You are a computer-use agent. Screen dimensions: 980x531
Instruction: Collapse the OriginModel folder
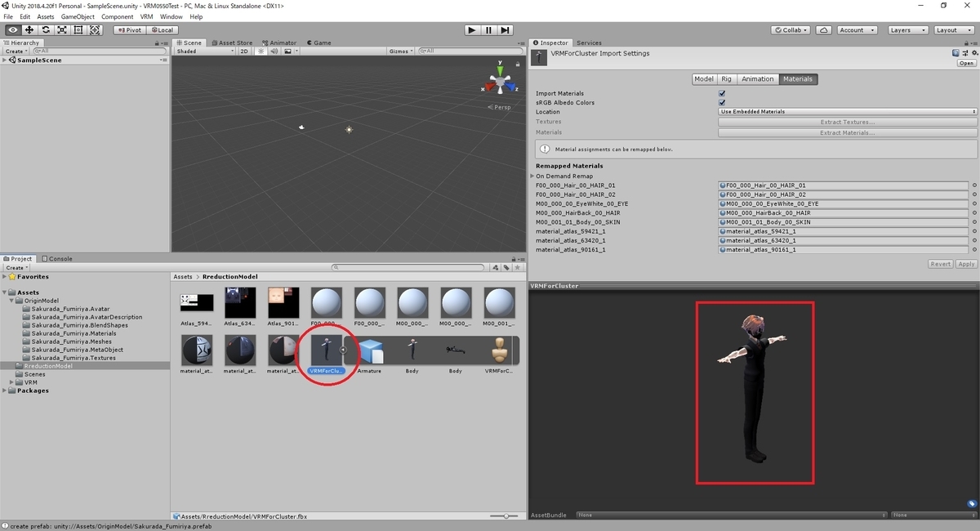click(13, 301)
